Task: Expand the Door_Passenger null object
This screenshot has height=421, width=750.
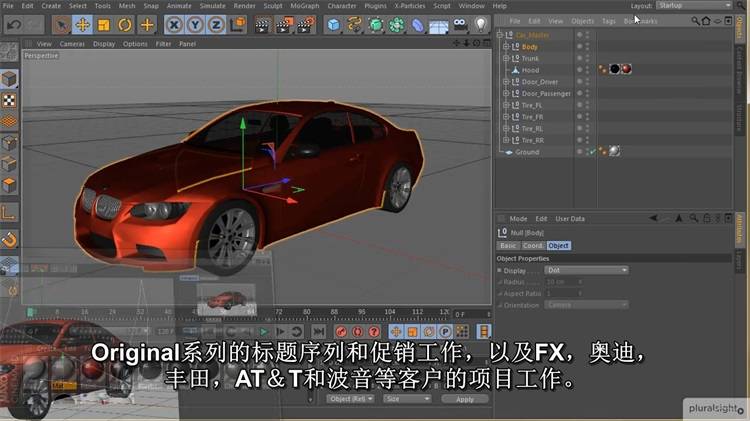Action: (x=506, y=93)
